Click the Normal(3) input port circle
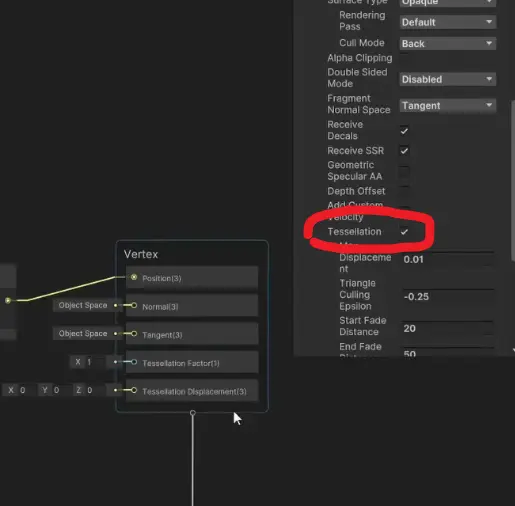The height and width of the screenshot is (506, 515). (134, 305)
